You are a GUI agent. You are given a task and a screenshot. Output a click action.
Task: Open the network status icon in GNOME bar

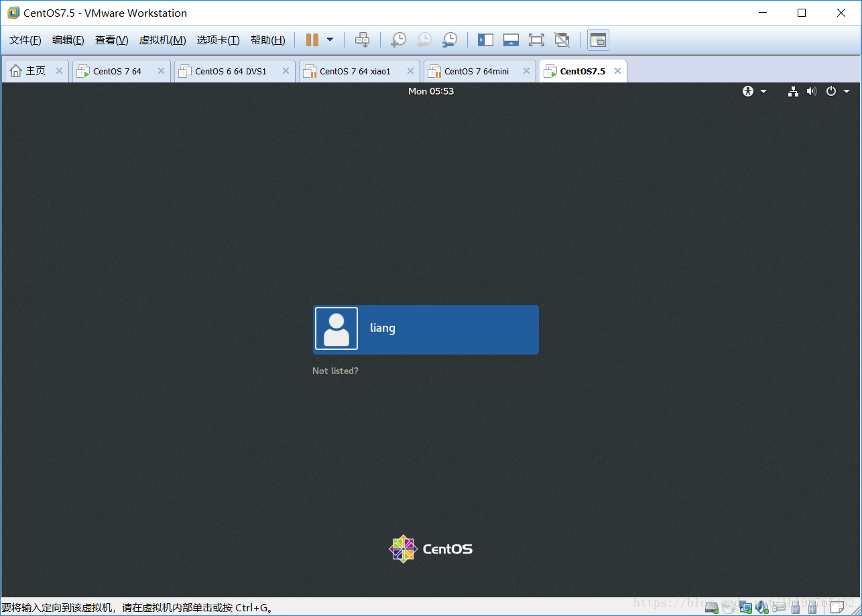click(x=793, y=91)
